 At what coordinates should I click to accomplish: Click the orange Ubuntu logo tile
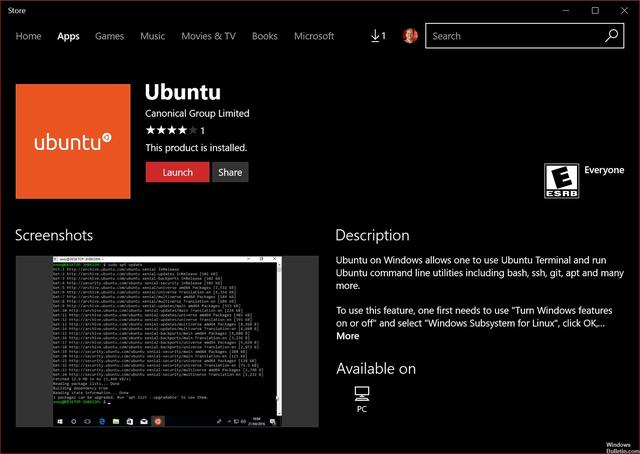coord(73,141)
